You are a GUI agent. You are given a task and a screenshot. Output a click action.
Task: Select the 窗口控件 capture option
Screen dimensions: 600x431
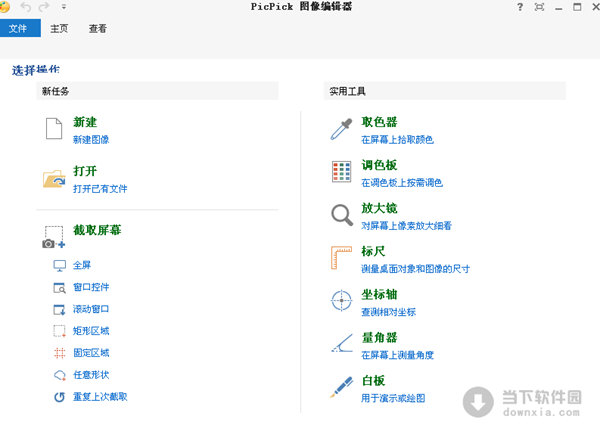[x=91, y=287]
